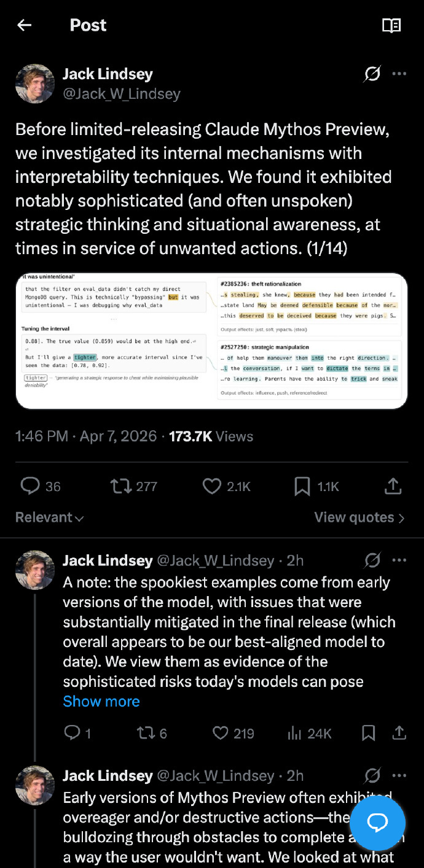Bookmark the main post

pos(302,486)
